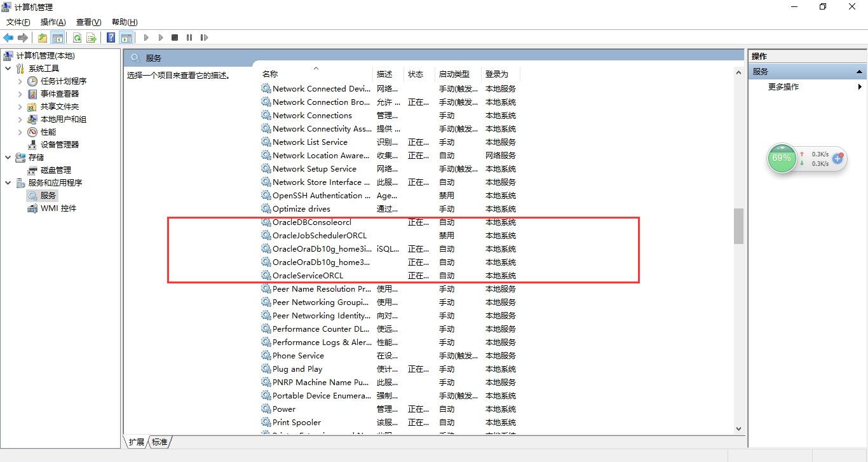The image size is (868, 462).
Task: Open the 查看(V) menu
Action: point(88,22)
